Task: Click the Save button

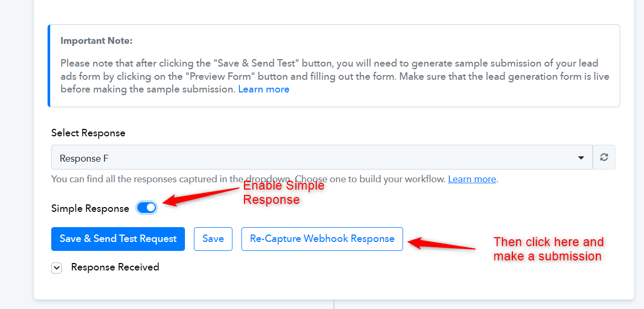Action: click(x=213, y=239)
